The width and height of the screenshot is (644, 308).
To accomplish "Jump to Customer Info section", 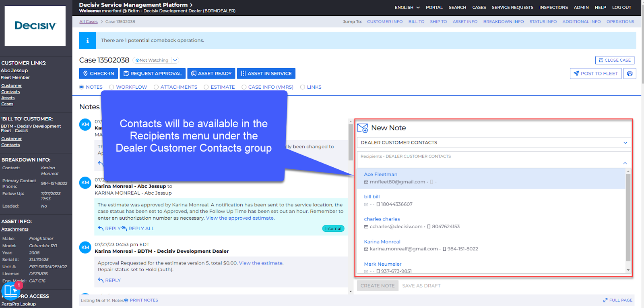I will [x=385, y=22].
